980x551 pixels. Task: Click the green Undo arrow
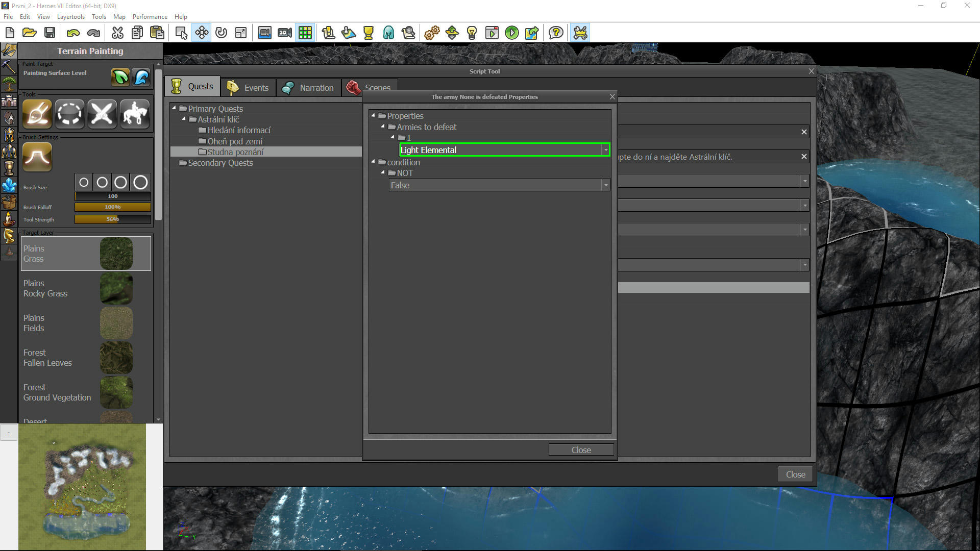tap(73, 33)
